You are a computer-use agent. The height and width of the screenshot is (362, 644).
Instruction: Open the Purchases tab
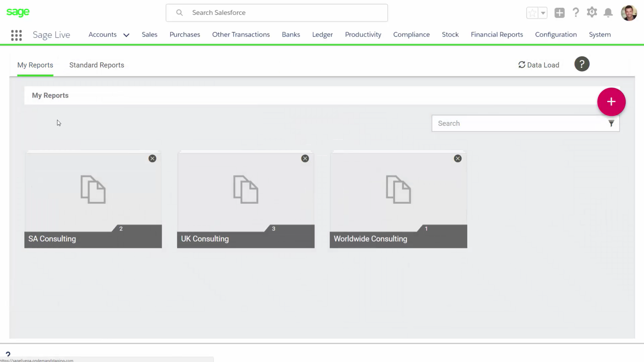tap(185, 35)
